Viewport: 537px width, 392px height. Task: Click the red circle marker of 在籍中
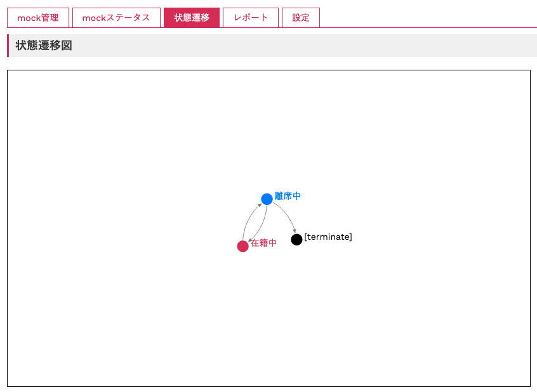pyautogui.click(x=243, y=245)
